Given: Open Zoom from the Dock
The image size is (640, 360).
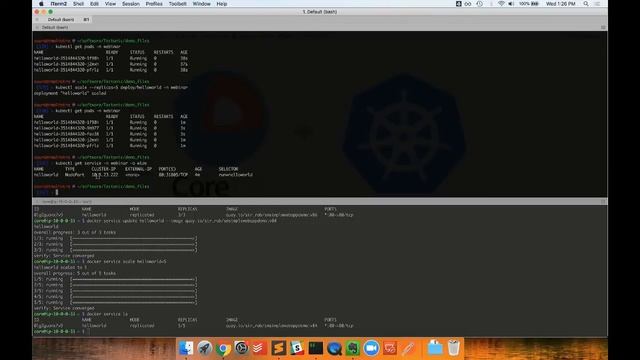Looking at the screenshot, I should (371, 348).
